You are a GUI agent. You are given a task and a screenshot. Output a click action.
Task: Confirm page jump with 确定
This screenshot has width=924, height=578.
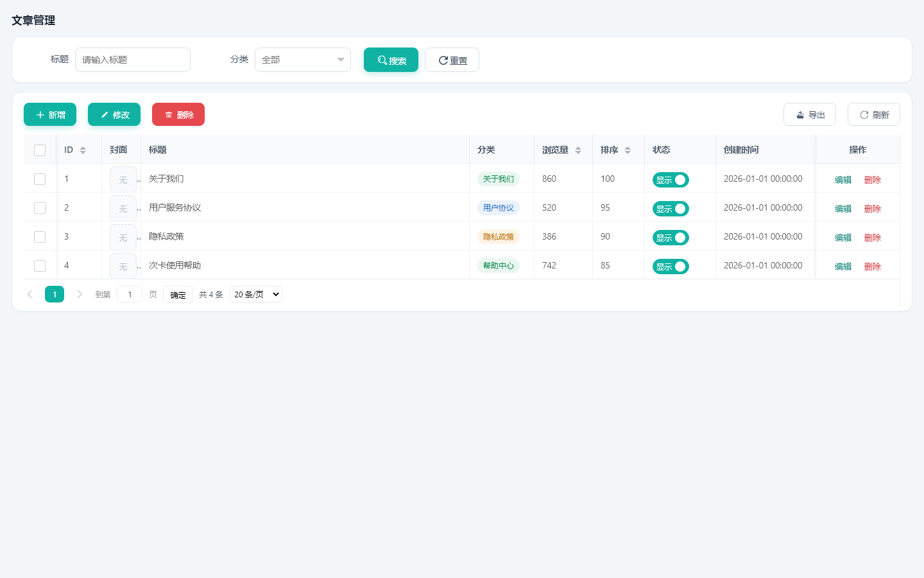[178, 295]
